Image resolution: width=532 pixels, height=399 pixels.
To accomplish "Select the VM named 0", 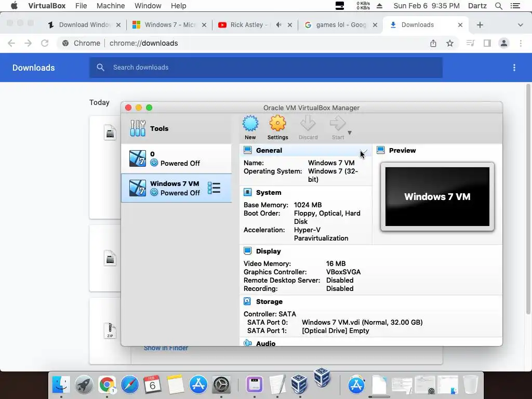I will point(177,159).
